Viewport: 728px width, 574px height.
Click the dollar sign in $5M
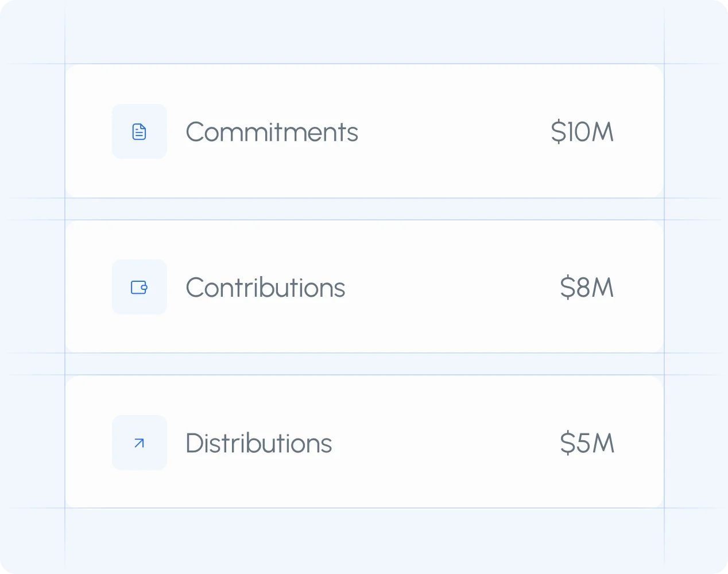click(x=567, y=443)
